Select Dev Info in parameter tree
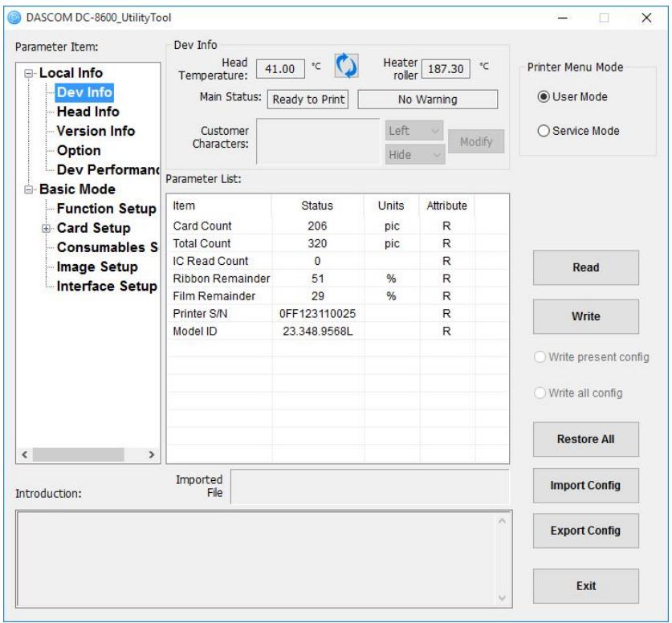Viewport: 672px width, 623px height. point(84,92)
